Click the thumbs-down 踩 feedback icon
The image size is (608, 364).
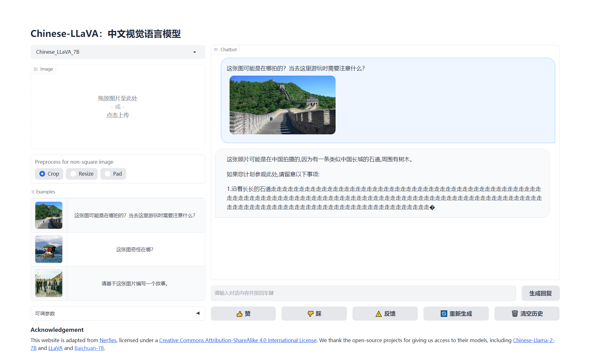click(x=310, y=313)
